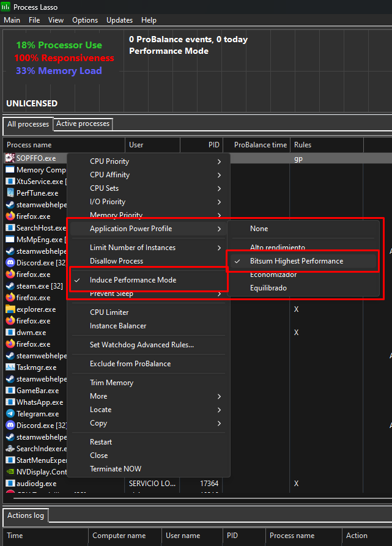Expand the Locate submenu

pos(149,410)
